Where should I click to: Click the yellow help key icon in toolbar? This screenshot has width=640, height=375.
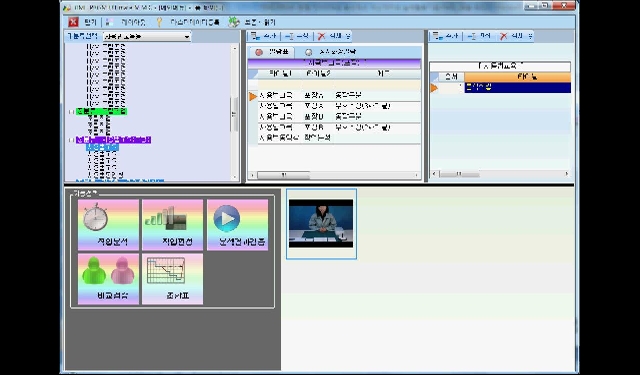click(x=159, y=22)
